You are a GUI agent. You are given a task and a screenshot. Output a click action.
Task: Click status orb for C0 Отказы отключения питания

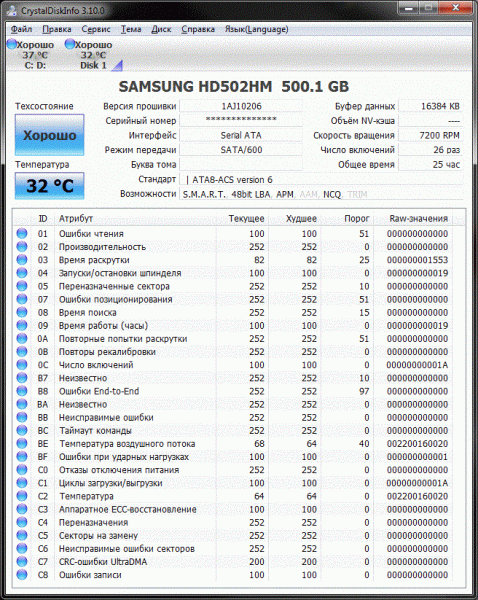[22, 470]
